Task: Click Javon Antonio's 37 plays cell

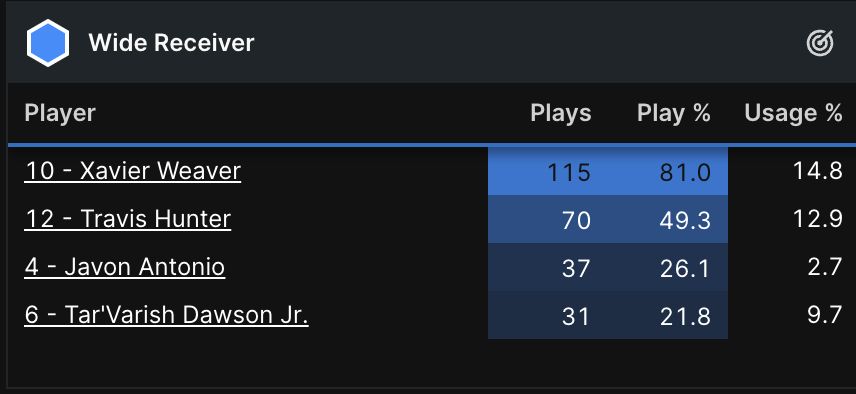Action: pos(548,267)
